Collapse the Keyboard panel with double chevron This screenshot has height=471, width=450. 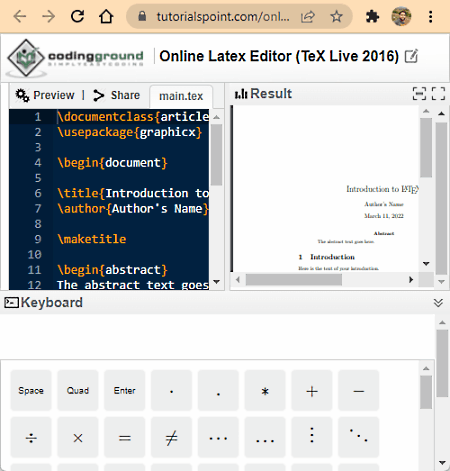[438, 303]
